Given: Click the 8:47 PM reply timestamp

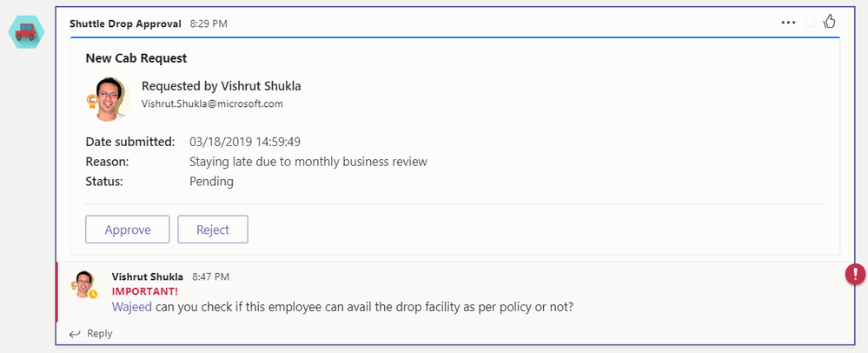Looking at the screenshot, I should (x=210, y=276).
